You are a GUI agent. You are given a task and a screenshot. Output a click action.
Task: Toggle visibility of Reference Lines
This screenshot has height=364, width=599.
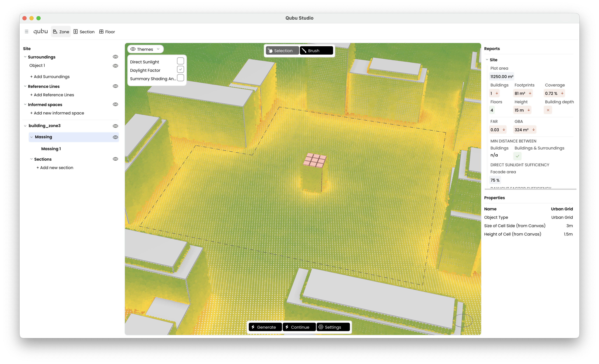(x=115, y=86)
